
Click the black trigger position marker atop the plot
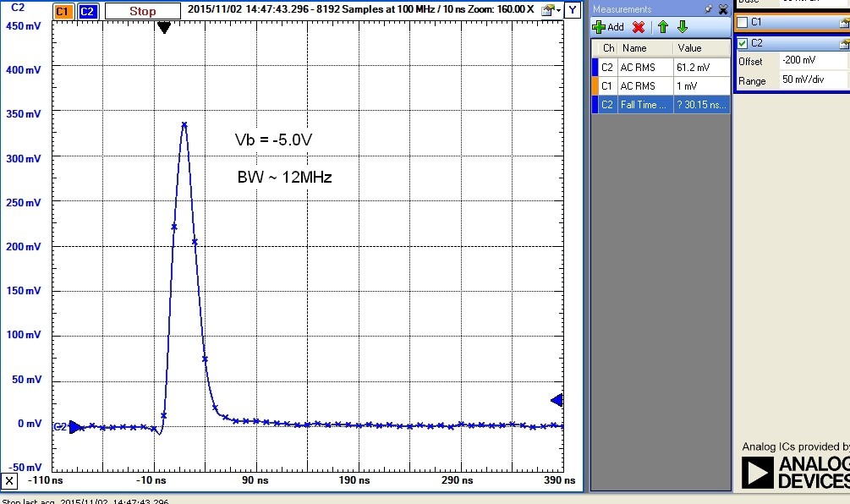pos(164,28)
